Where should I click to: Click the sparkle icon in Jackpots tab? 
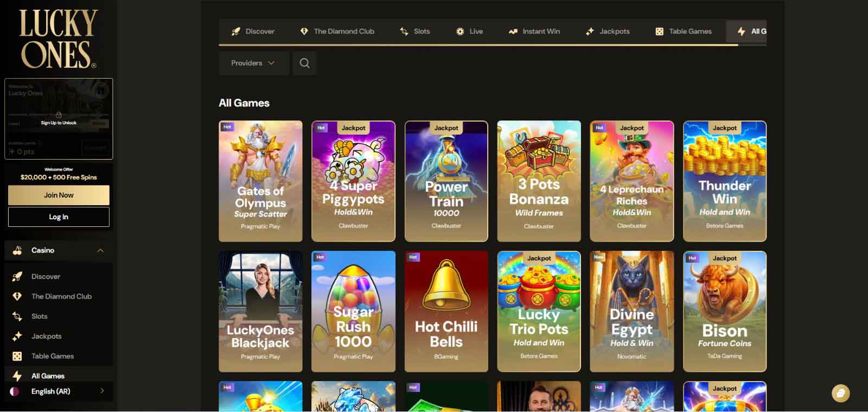(590, 31)
